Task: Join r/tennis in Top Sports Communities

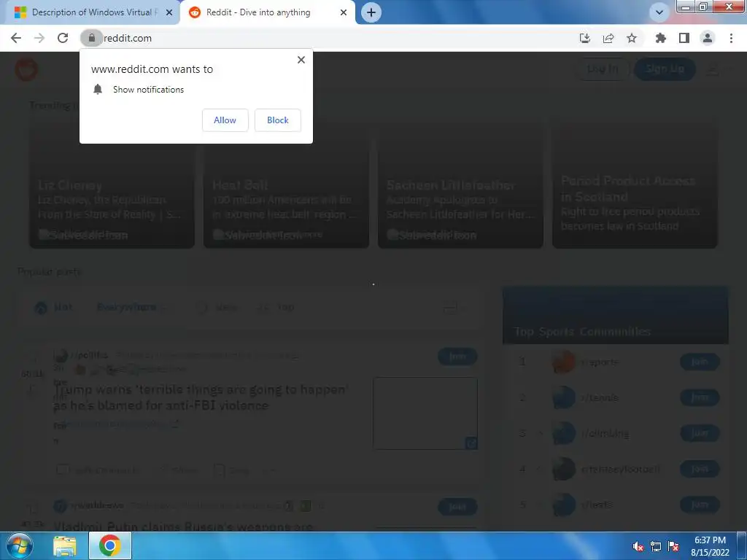Action: coord(700,397)
